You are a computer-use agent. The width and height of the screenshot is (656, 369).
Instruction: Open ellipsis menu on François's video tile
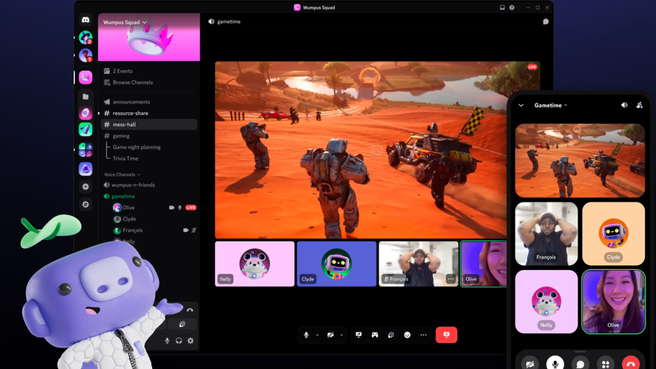tap(451, 279)
